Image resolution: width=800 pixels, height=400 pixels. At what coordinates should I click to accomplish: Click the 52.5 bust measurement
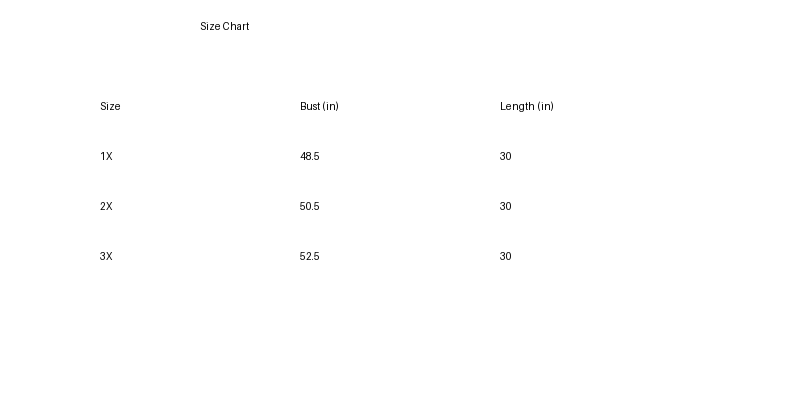tap(309, 257)
